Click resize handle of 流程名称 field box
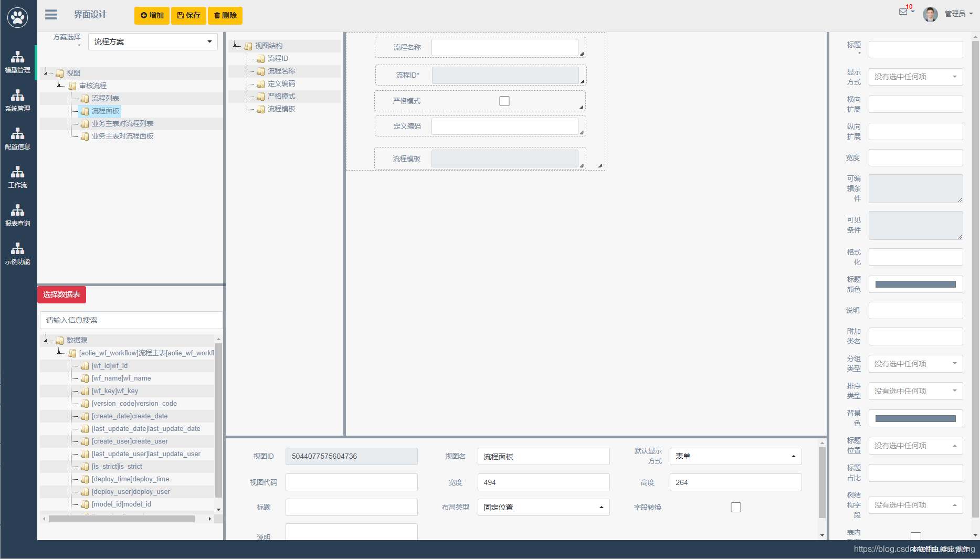The image size is (980, 559). point(582,54)
